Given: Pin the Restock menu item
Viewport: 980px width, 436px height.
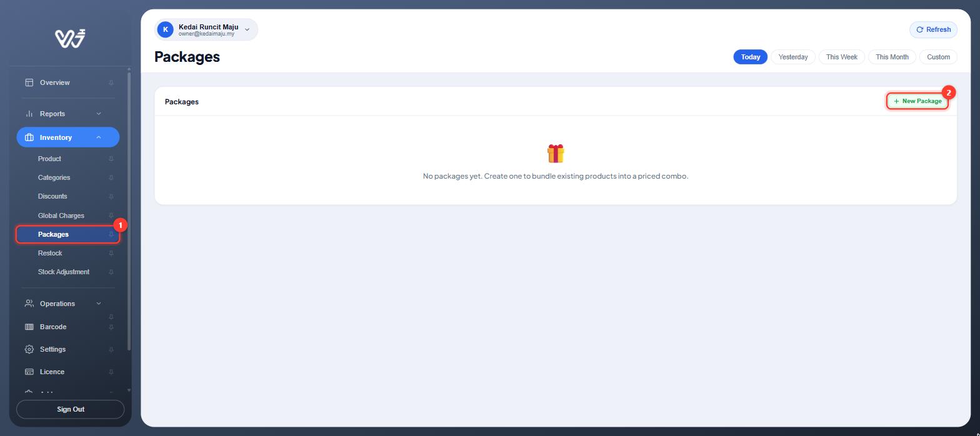Looking at the screenshot, I should coord(111,253).
